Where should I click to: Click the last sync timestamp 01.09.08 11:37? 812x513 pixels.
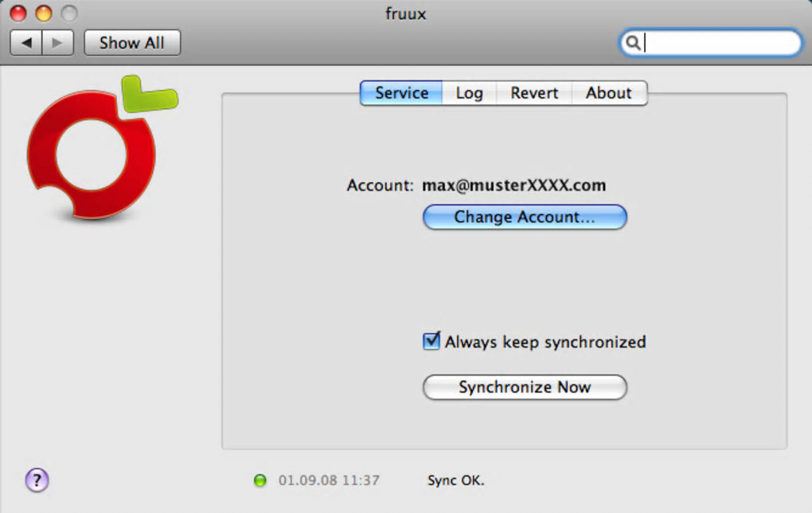coord(329,480)
